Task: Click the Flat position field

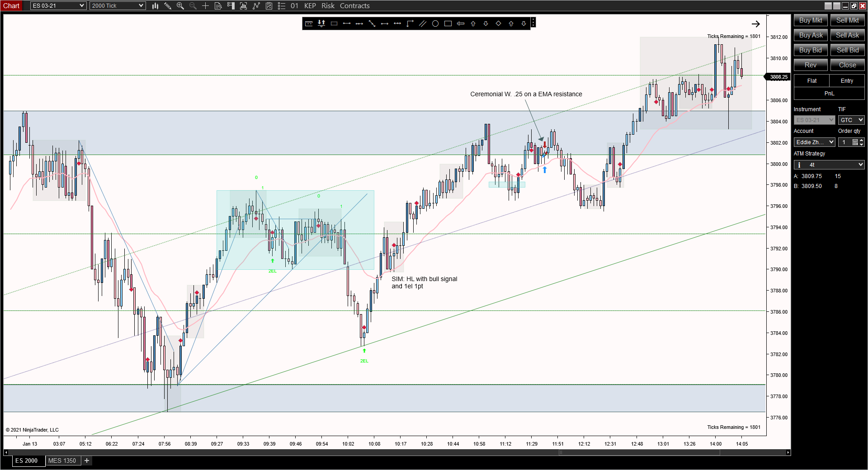Action: click(x=811, y=81)
